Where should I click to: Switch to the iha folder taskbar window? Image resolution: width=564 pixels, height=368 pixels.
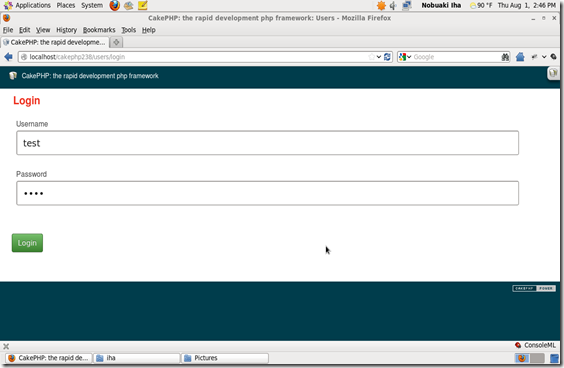coord(137,358)
